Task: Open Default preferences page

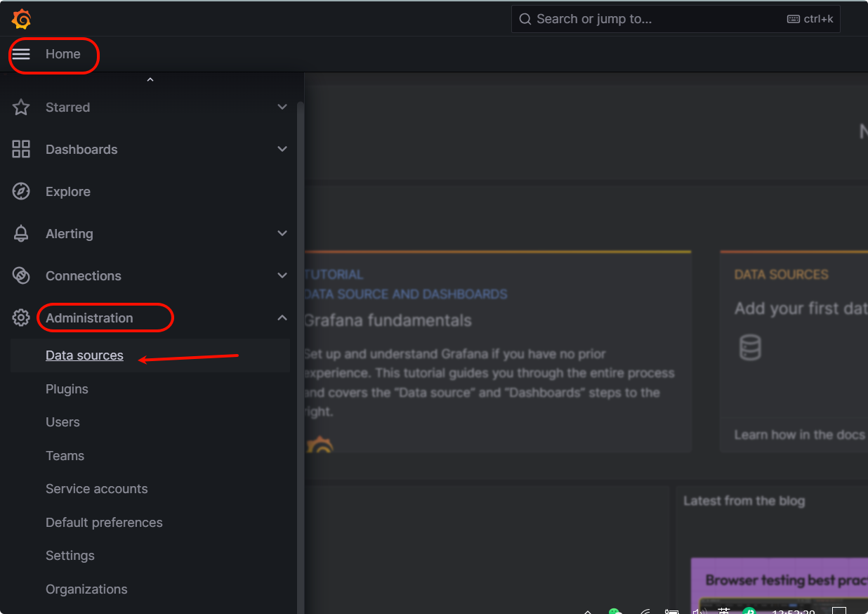Action: pos(104,523)
